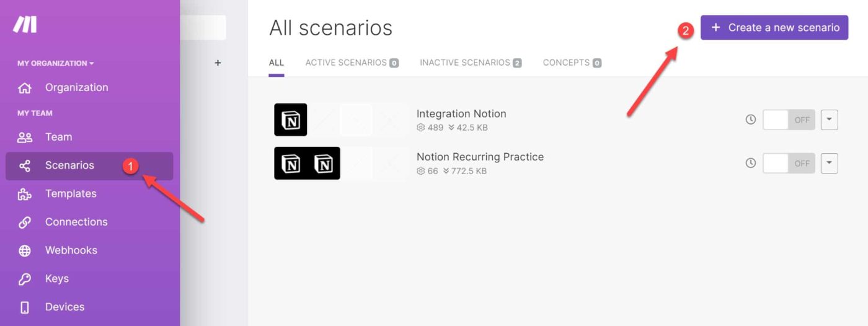Click clock schedule icon for Notion Recurring Practice
Screen dimensions: 868x326
(751, 163)
